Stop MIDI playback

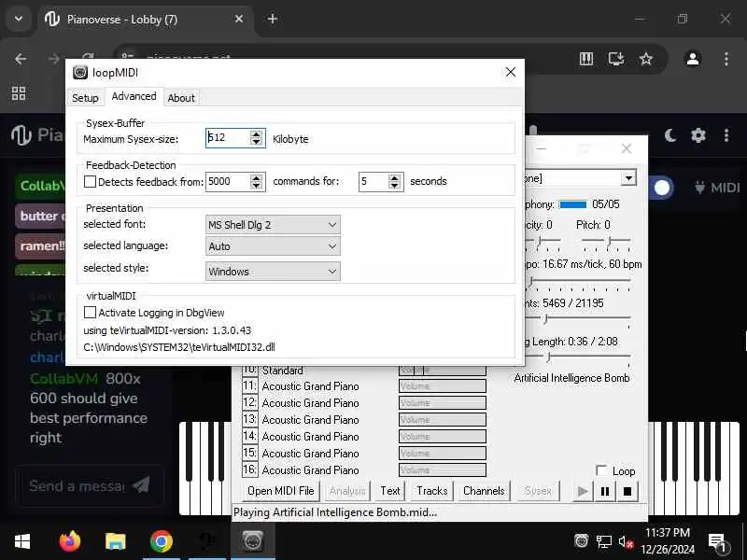(627, 492)
